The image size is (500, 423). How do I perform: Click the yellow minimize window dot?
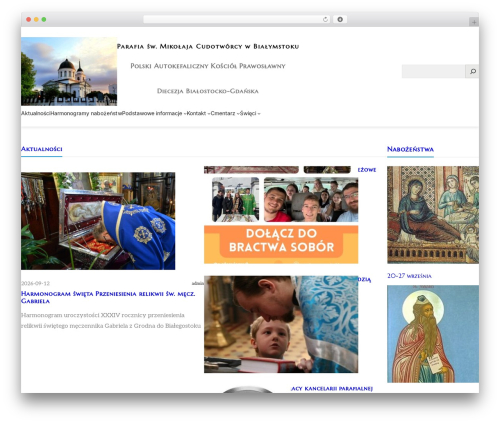[x=36, y=19]
